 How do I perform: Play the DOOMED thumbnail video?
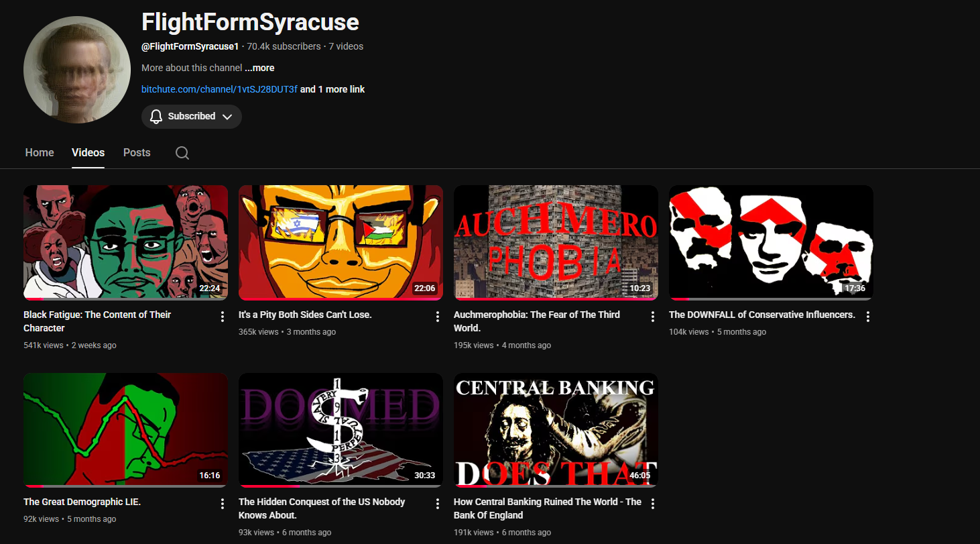click(x=341, y=430)
